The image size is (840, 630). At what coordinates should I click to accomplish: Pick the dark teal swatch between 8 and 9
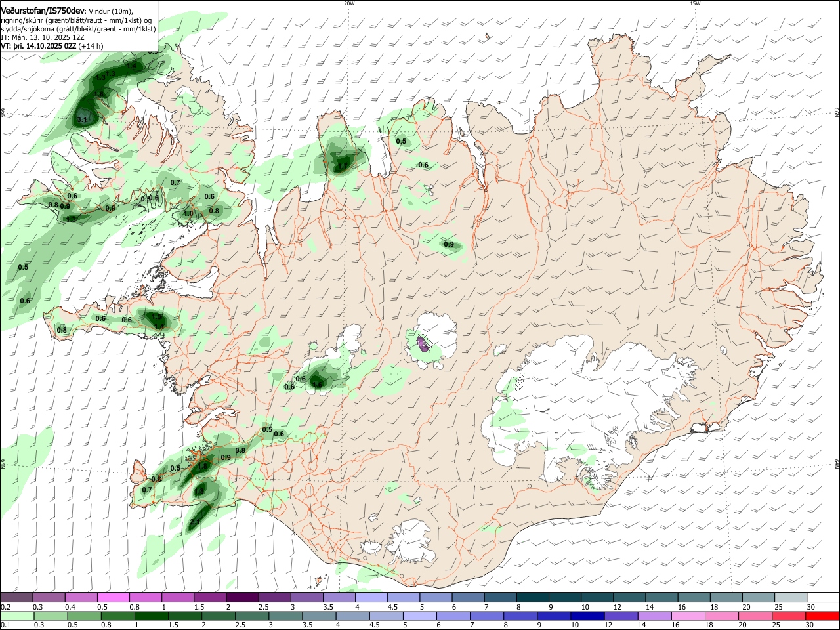[533, 598]
